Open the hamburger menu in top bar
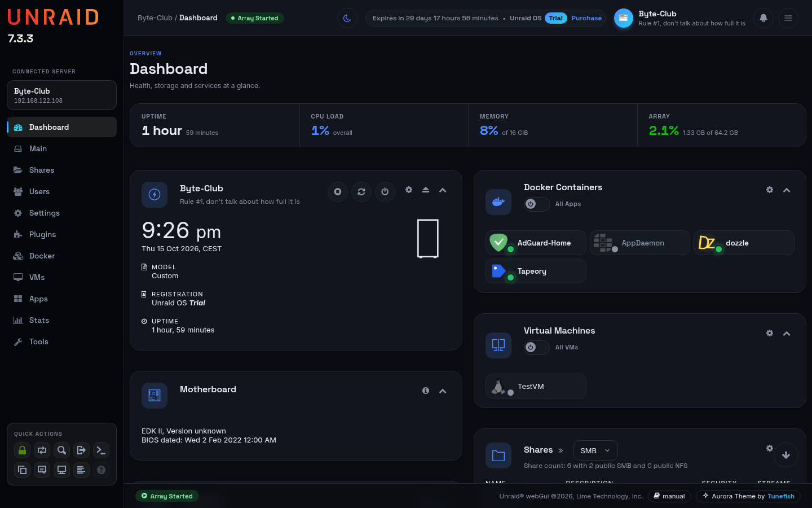The image size is (812, 508). [788, 18]
